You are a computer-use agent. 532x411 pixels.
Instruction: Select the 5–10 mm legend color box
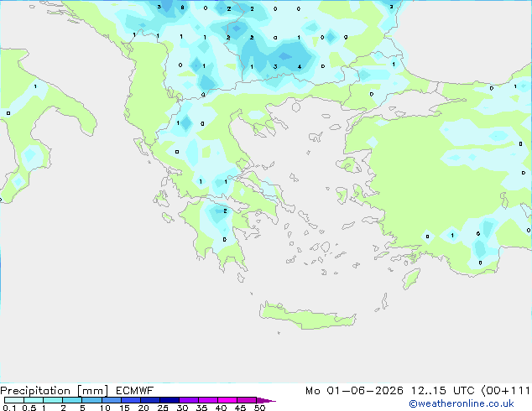pyautogui.click(x=91, y=400)
